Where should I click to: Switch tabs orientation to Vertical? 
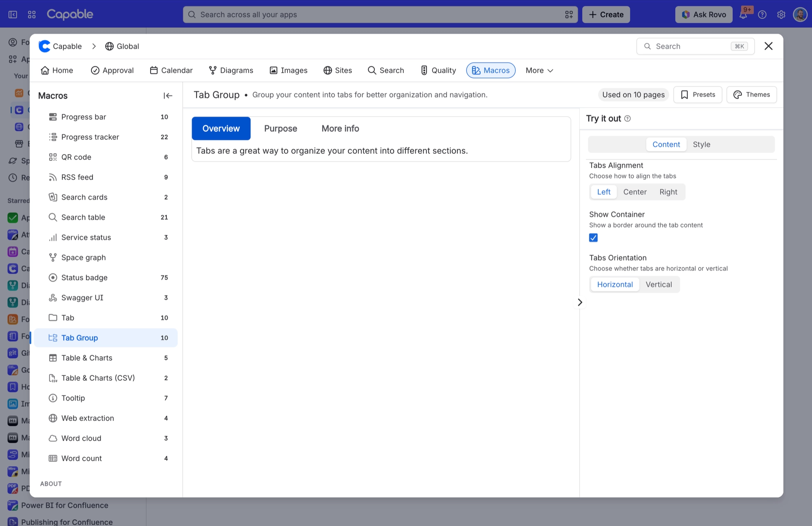[659, 285]
